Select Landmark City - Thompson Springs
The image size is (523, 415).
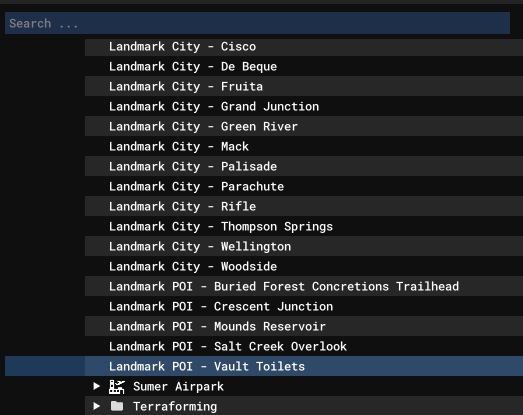pos(304,227)
